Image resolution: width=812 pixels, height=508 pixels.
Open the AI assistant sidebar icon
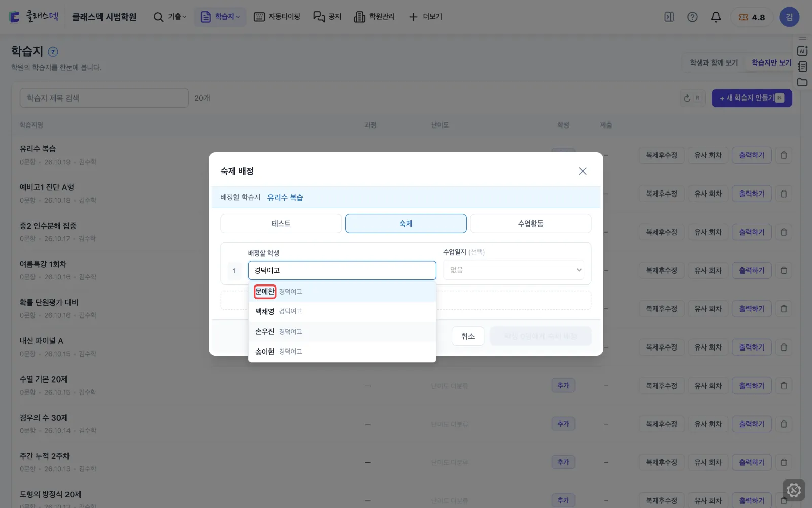[x=802, y=51]
